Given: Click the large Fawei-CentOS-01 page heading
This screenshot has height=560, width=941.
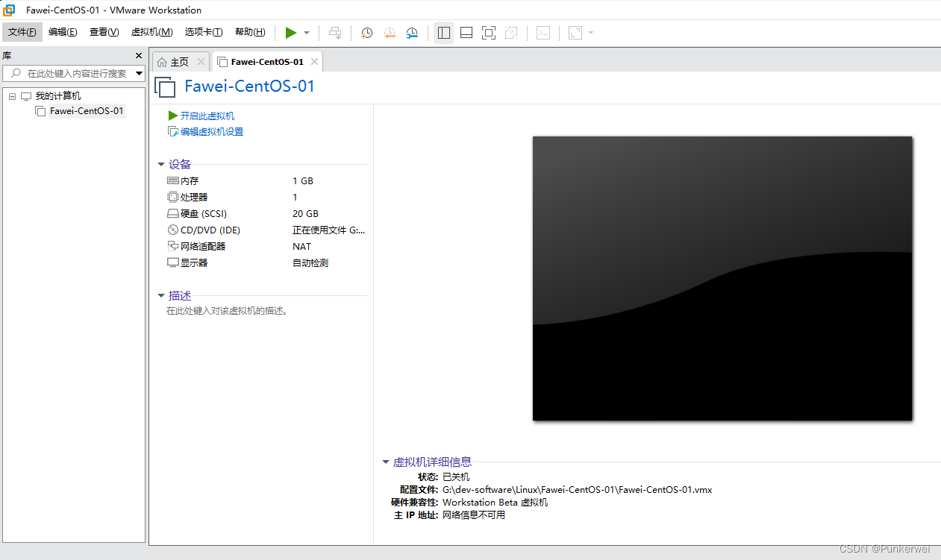Looking at the screenshot, I should tap(250, 86).
